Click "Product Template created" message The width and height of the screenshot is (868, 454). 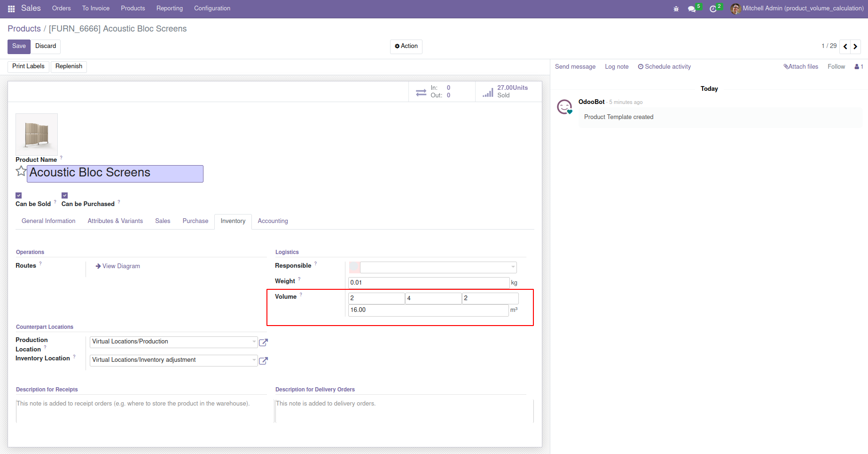[618, 117]
